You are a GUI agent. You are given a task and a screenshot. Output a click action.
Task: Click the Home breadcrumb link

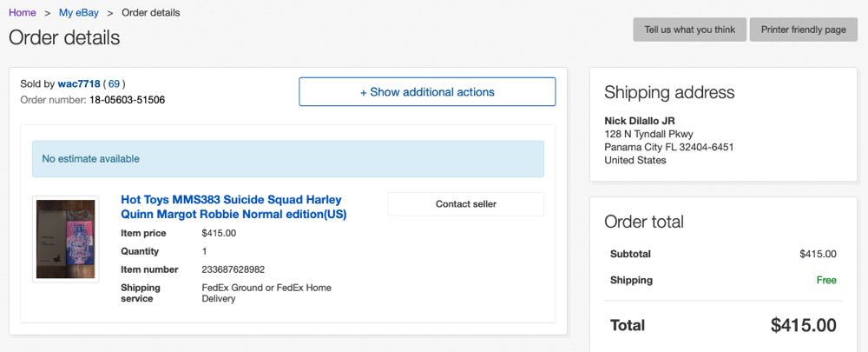click(x=23, y=13)
